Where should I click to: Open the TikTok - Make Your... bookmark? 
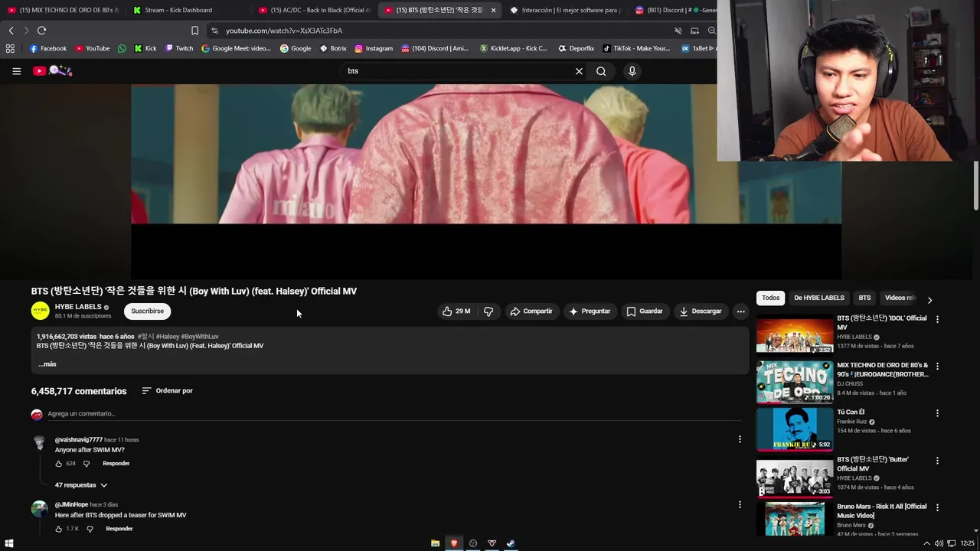636,48
